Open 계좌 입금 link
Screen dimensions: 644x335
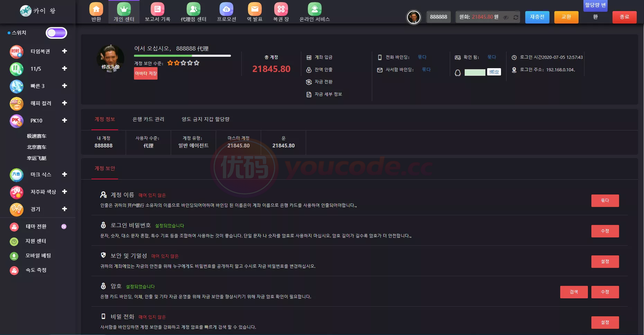[323, 57]
